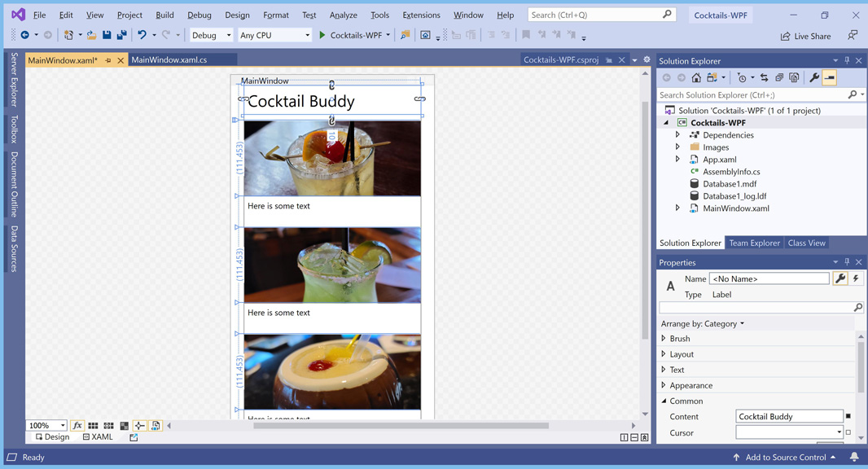This screenshot has height=469, width=868.
Task: Open the Debug configuration dropdown
Action: [211, 35]
